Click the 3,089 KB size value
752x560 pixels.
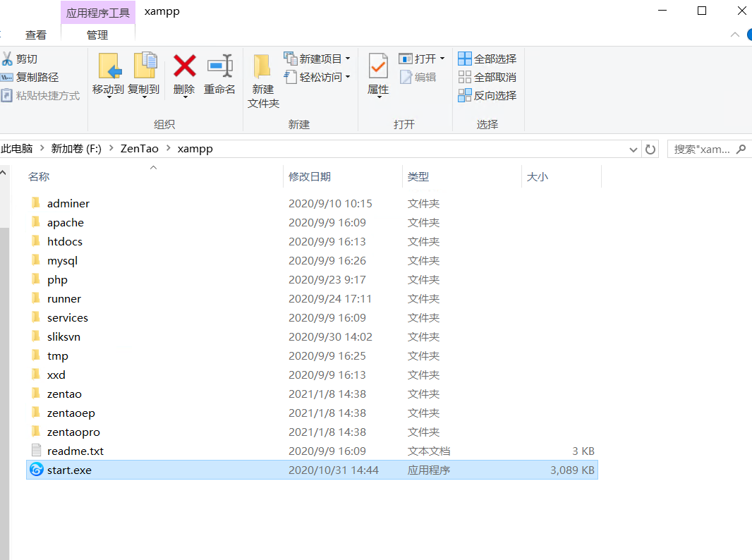(x=572, y=470)
